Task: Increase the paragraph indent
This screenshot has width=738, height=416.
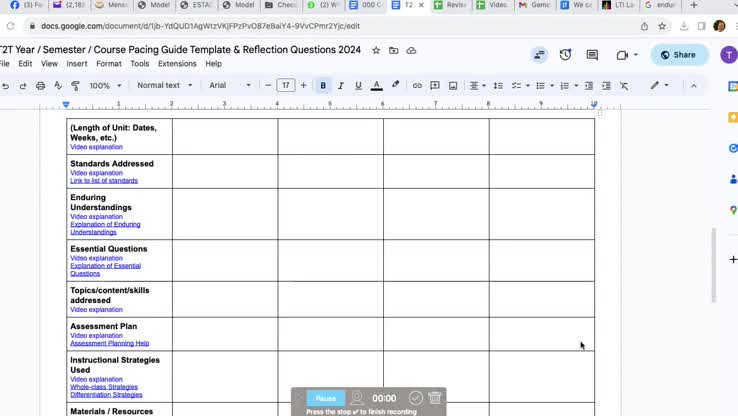Action: tap(606, 86)
